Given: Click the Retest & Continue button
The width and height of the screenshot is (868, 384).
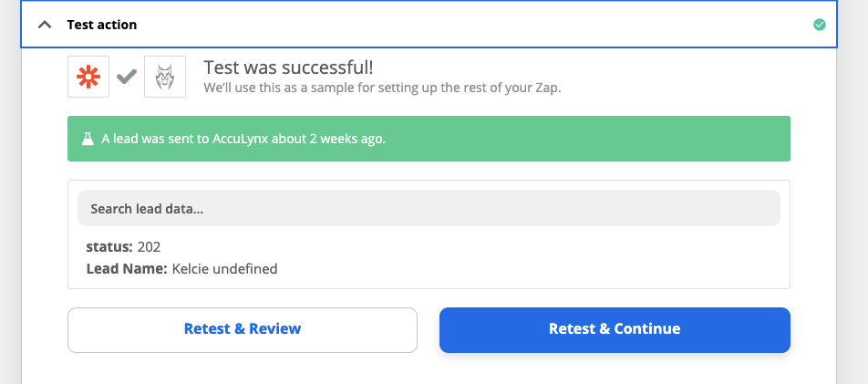Looking at the screenshot, I should pos(615,329).
